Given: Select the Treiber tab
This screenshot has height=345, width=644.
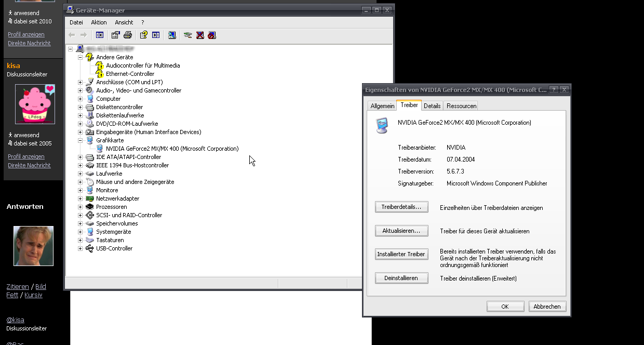Looking at the screenshot, I should click(x=409, y=105).
